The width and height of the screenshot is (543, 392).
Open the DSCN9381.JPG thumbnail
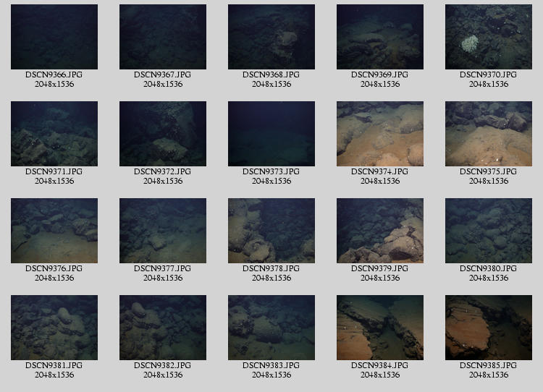(x=54, y=328)
